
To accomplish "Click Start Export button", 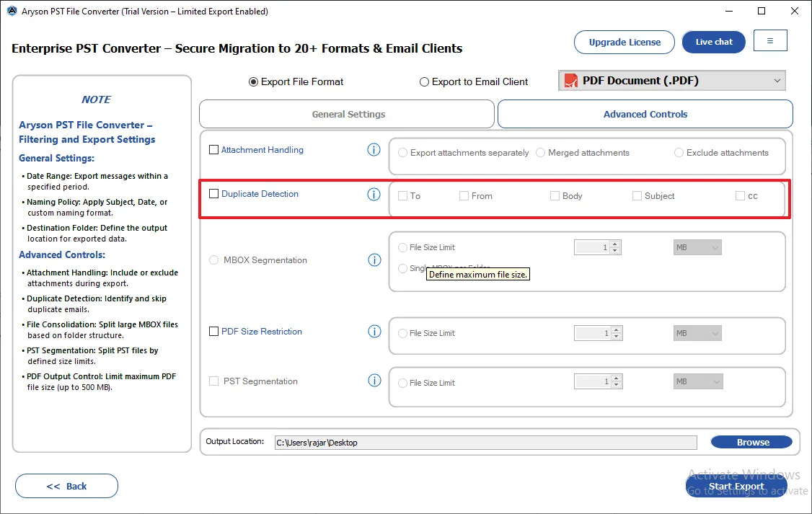I will [x=736, y=486].
